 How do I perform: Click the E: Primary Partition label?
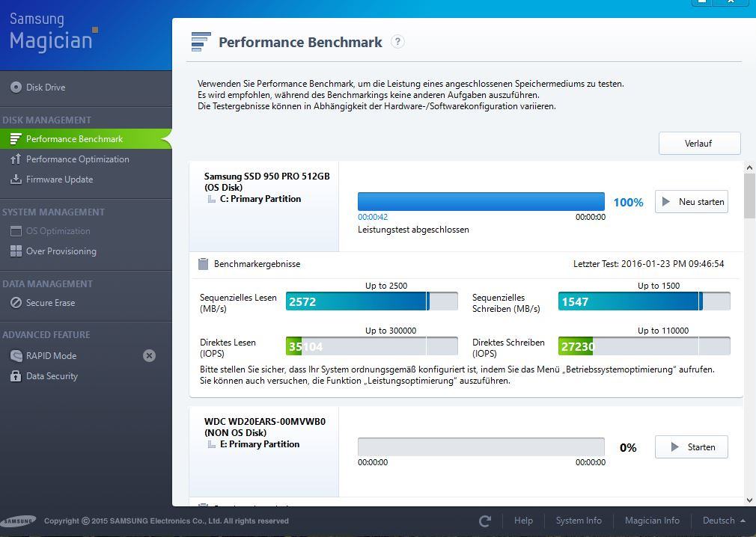(x=260, y=444)
